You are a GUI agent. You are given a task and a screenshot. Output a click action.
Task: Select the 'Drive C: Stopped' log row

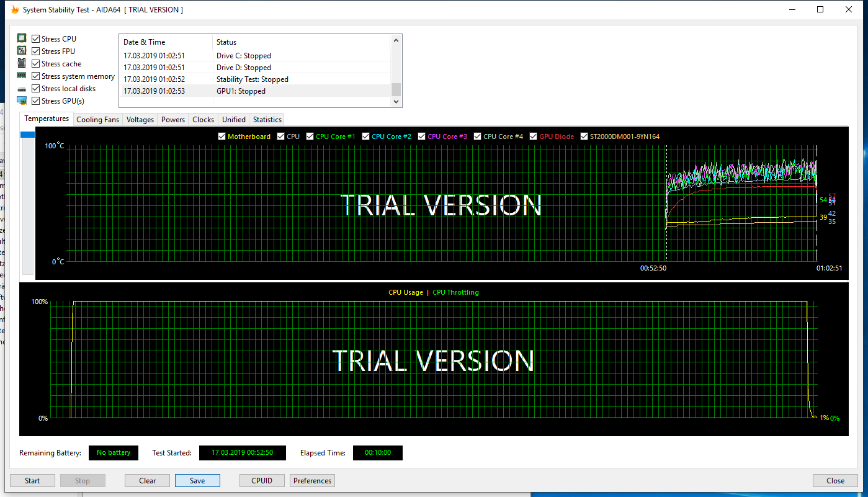pos(255,56)
